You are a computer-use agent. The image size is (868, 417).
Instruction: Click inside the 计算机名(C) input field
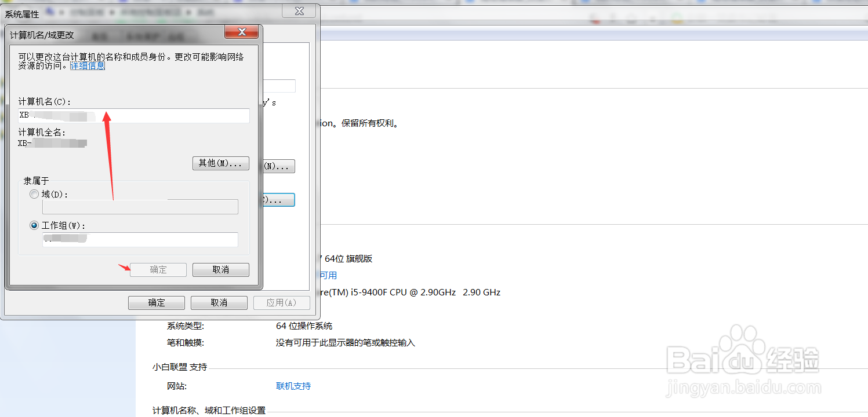coord(133,115)
